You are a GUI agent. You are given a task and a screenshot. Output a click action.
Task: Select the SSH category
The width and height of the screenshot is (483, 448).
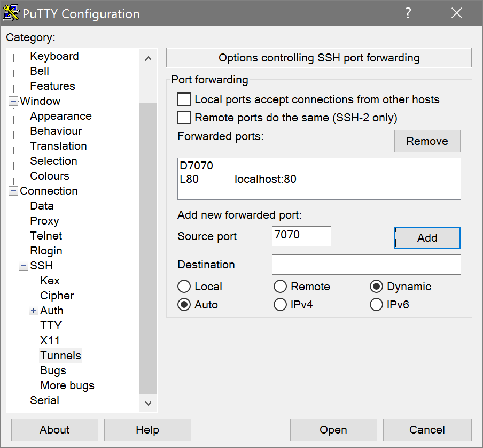[x=41, y=266]
